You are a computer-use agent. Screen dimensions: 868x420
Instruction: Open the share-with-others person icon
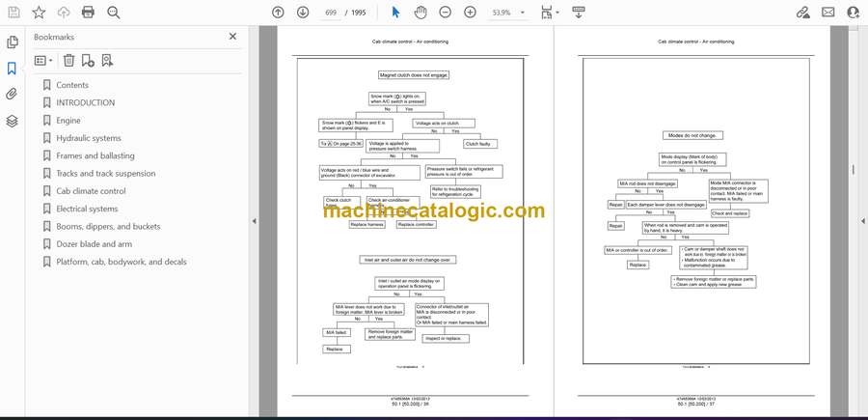coord(854,13)
